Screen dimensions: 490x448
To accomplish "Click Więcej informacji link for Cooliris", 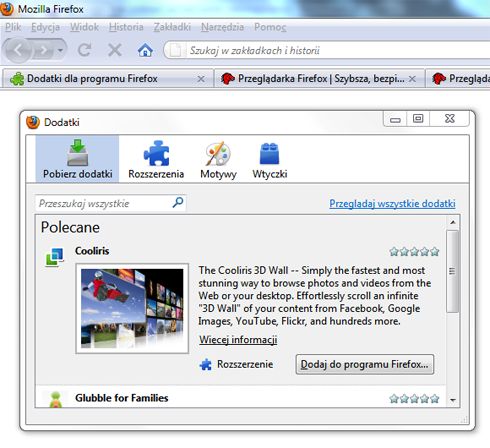I will 238,340.
